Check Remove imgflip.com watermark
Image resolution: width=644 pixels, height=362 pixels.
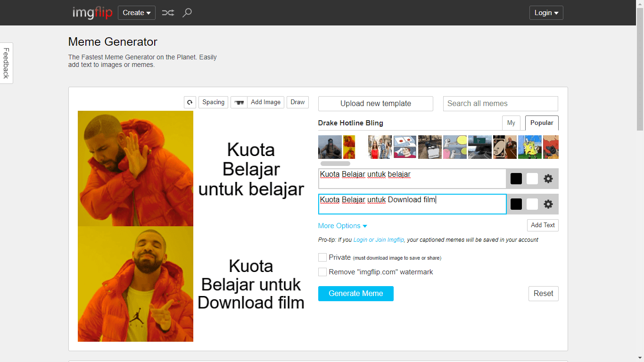[322, 272]
